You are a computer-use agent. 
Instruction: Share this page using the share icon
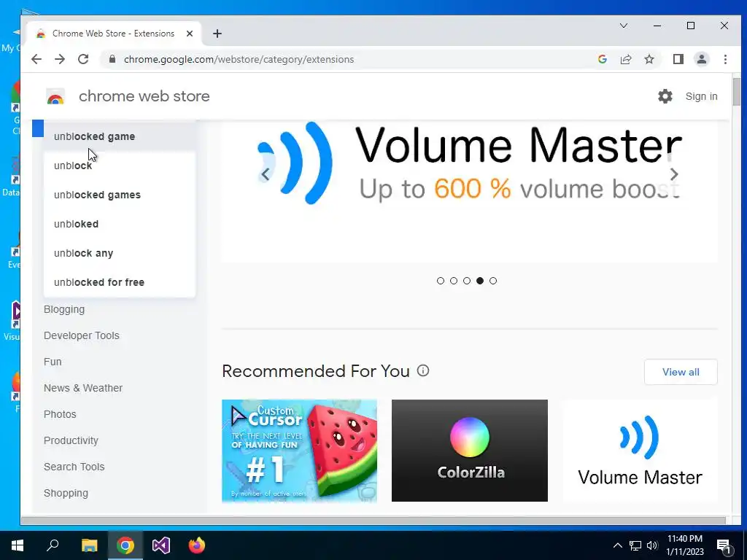tap(625, 59)
